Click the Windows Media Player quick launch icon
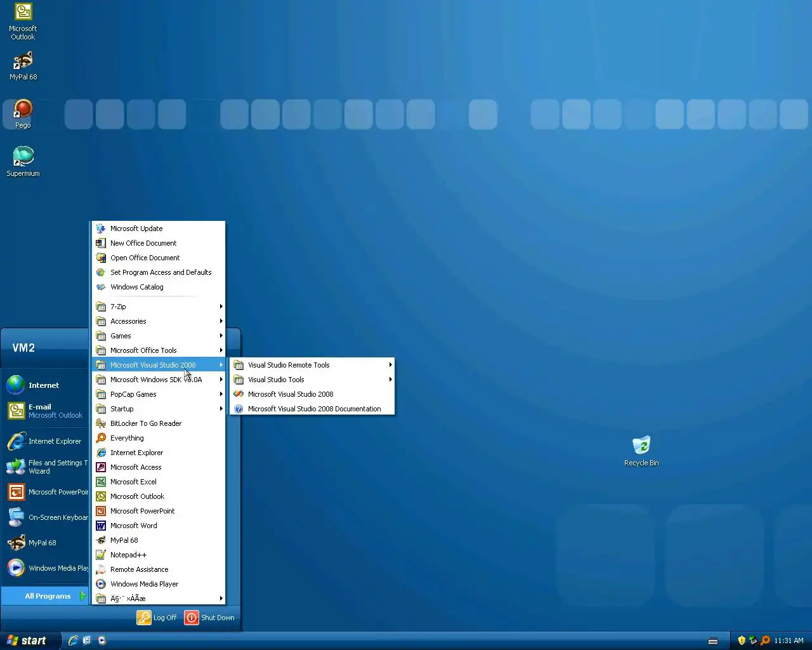Viewport: 812px width, 650px height. (102, 640)
